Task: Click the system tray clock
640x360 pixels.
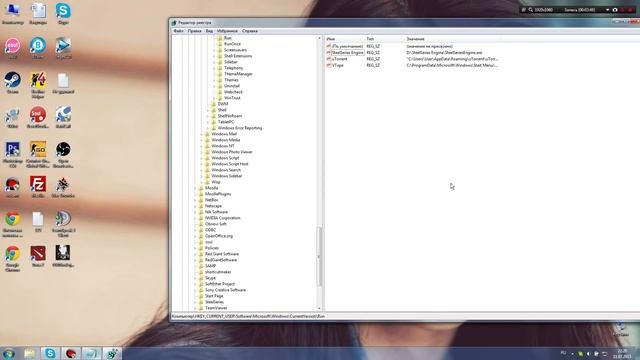Action: click(x=622, y=353)
